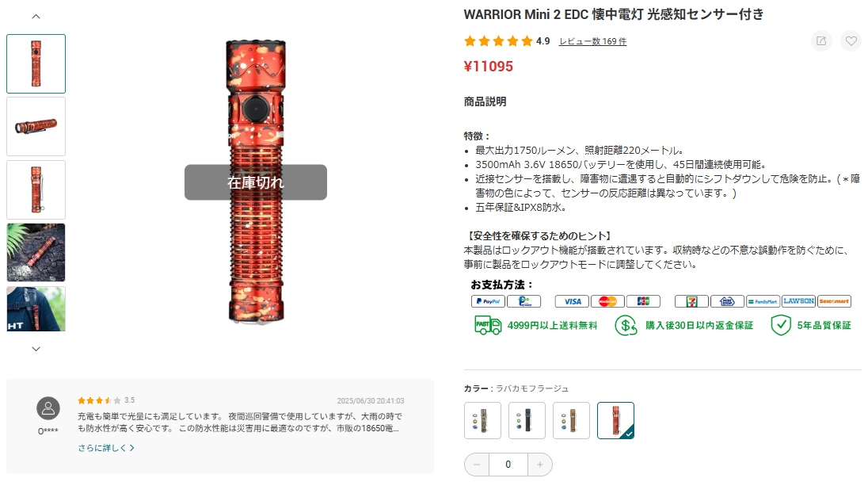
Task: Expand the review via さらに詳しく link
Action: pyautogui.click(x=106, y=448)
